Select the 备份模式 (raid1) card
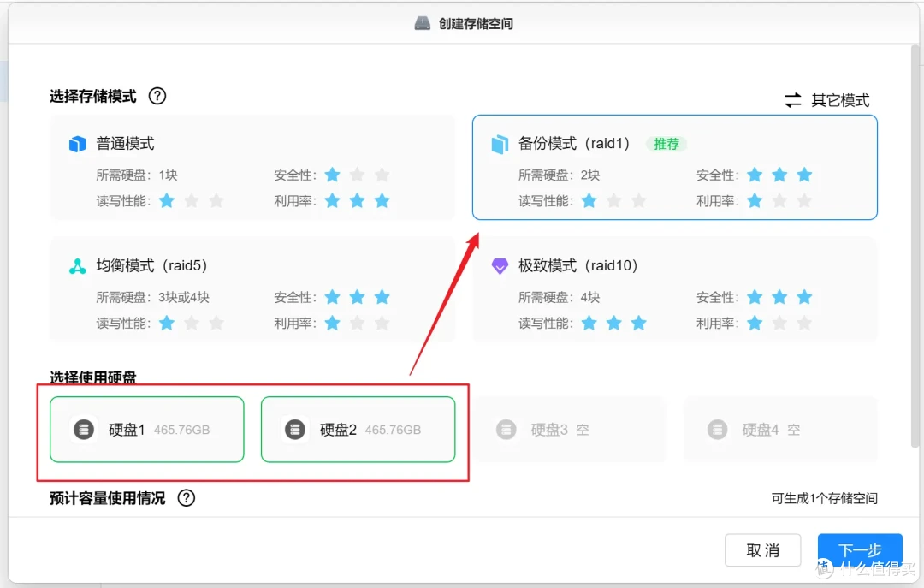 675,168
